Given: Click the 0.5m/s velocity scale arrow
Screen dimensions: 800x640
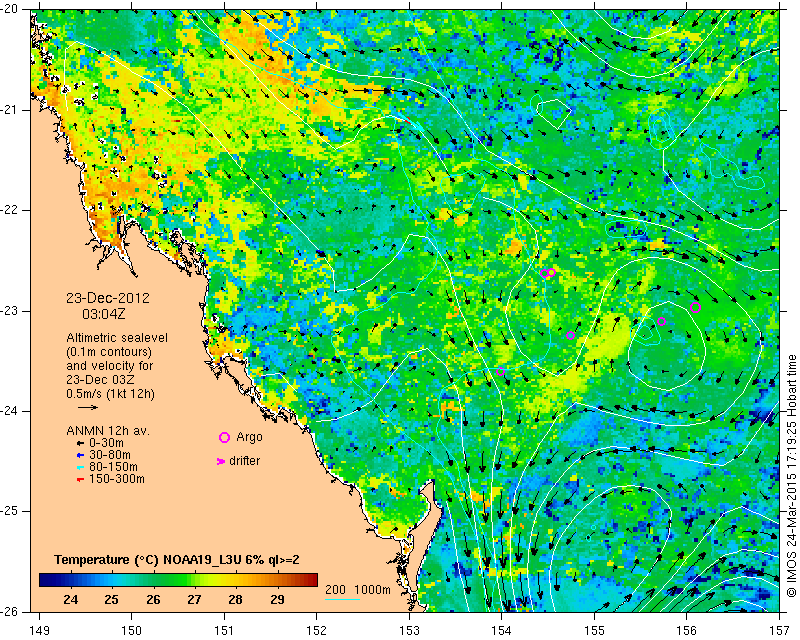Looking at the screenshot, I should pyautogui.click(x=88, y=407).
